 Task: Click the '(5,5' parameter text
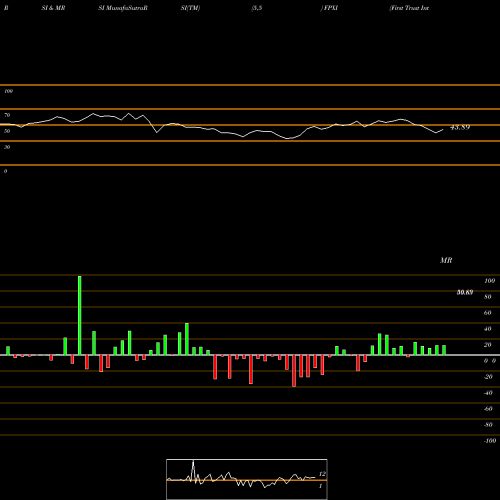pyautogui.click(x=257, y=8)
